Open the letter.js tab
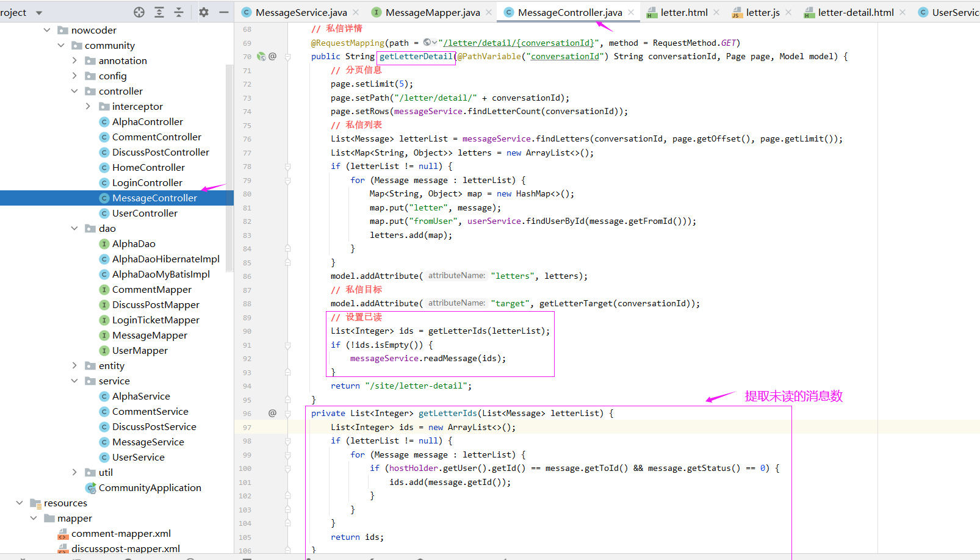 [763, 12]
